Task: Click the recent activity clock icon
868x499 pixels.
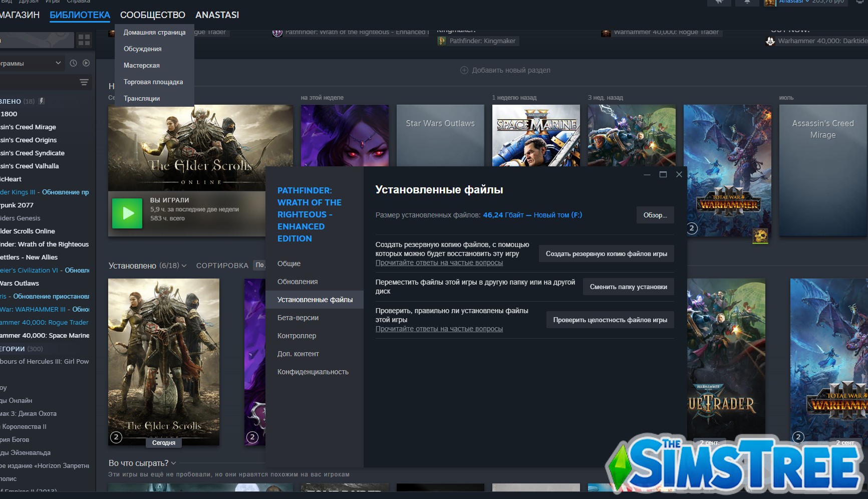Action: [x=73, y=63]
